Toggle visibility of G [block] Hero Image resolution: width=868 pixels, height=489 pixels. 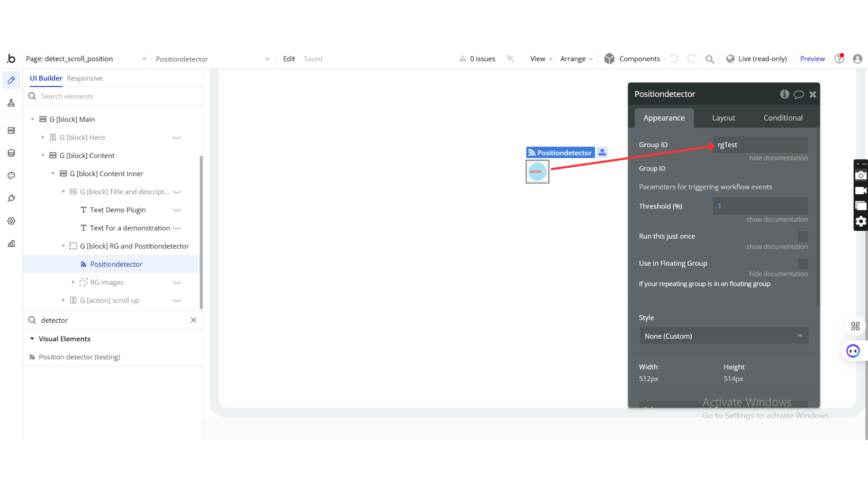tap(177, 138)
